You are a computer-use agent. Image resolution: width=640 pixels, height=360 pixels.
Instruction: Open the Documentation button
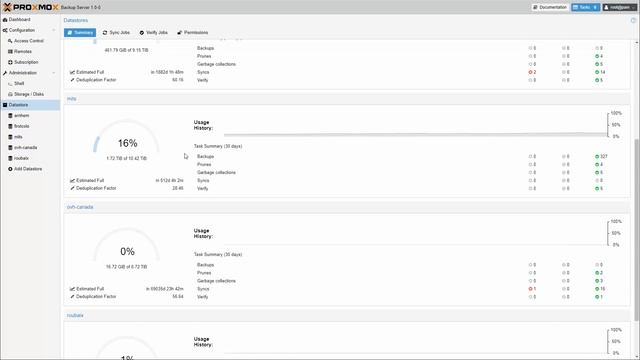(550, 7)
